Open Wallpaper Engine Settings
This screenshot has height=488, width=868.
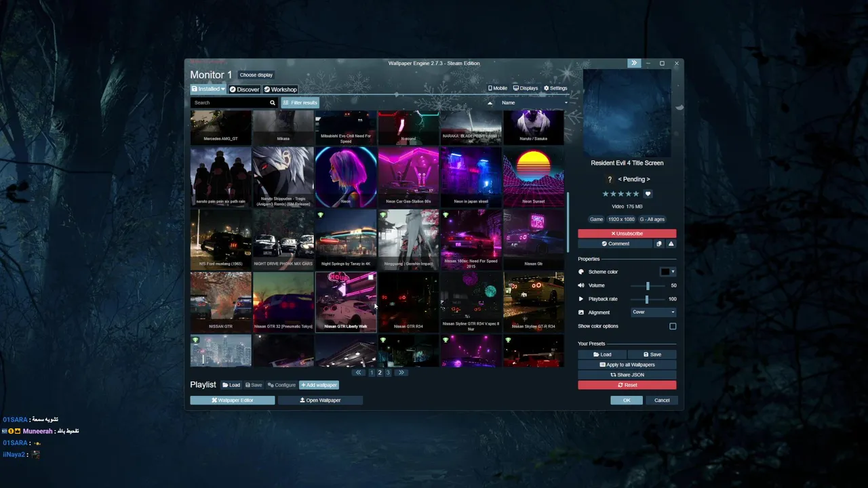pos(555,88)
